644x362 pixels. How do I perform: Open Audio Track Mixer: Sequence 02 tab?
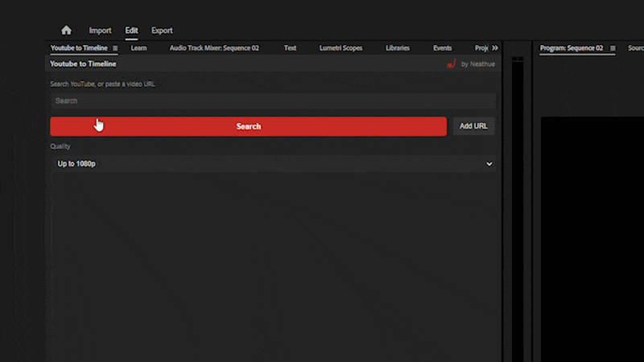214,48
